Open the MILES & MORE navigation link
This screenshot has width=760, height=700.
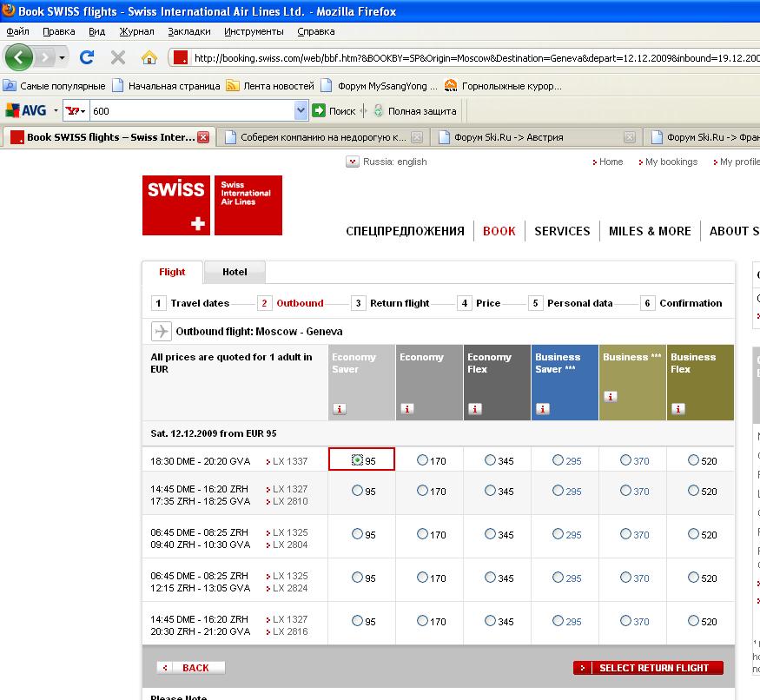[x=650, y=231]
